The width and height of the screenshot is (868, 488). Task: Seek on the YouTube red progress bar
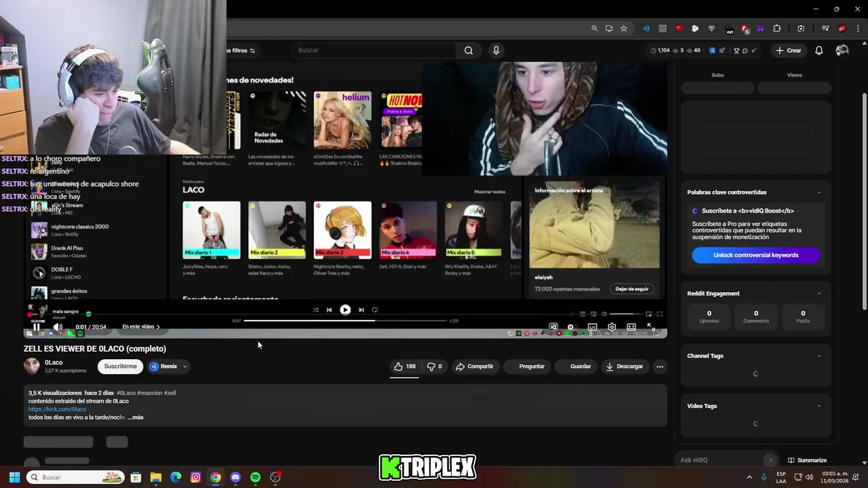346,316
